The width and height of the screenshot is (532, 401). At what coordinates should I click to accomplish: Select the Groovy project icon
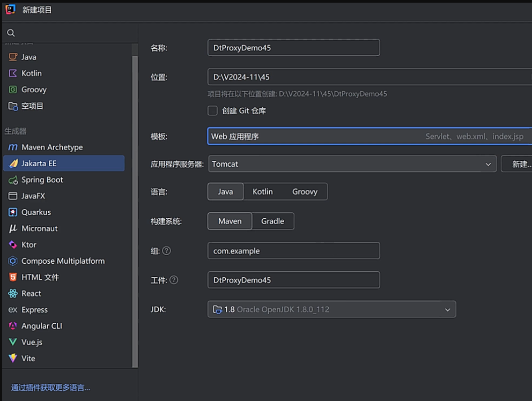[13, 90]
